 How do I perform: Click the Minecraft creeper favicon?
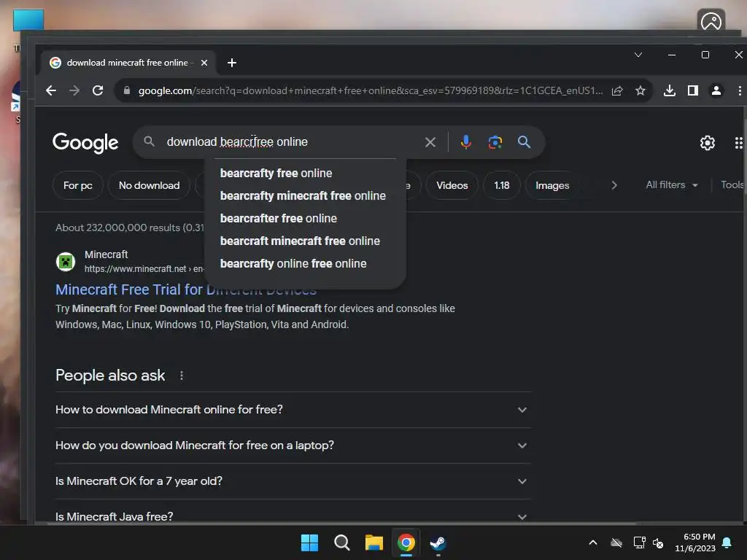tap(66, 262)
